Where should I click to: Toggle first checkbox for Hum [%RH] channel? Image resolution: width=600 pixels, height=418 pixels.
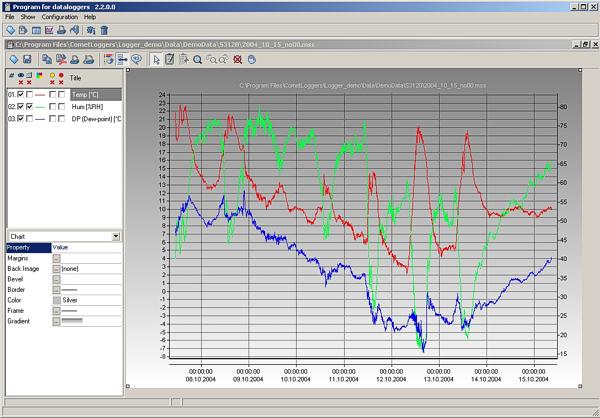click(20, 106)
